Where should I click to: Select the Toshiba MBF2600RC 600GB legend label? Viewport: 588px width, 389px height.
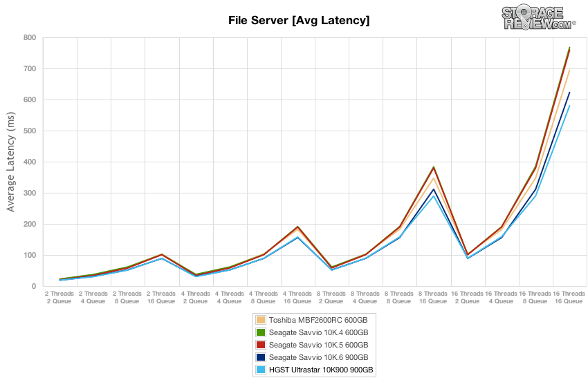point(318,320)
